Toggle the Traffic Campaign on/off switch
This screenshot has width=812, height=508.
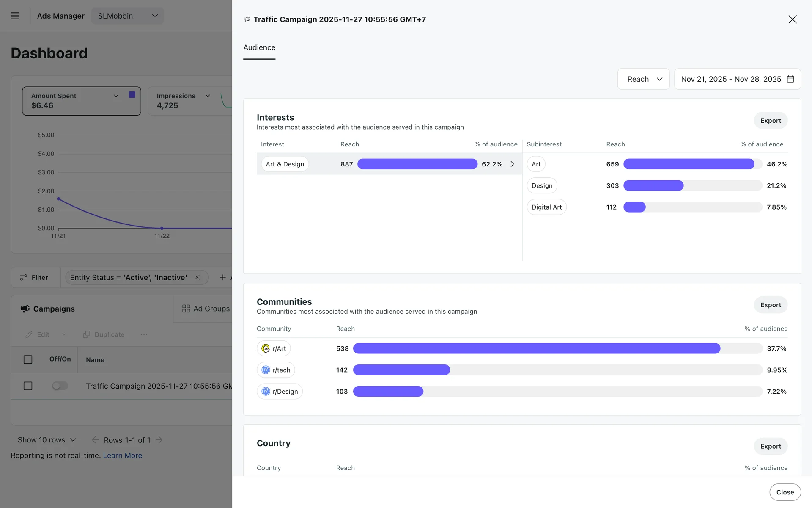(60, 386)
